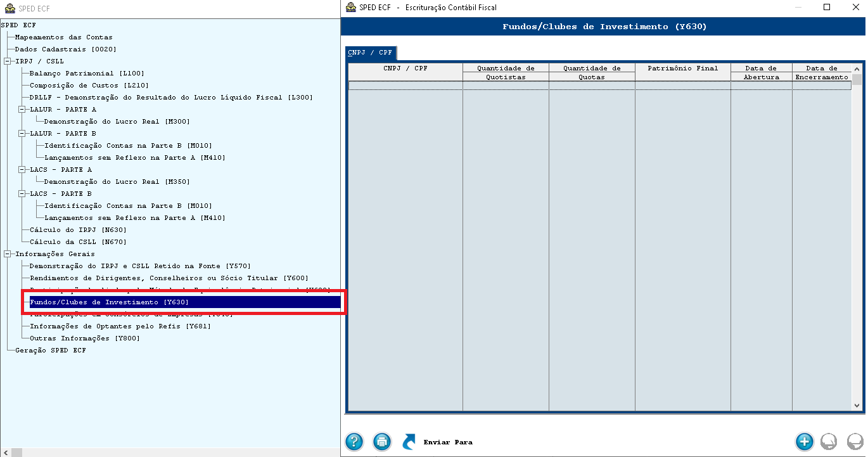This screenshot has width=868, height=457.
Task: Click the first Data de Abertura cell
Action: click(x=761, y=86)
